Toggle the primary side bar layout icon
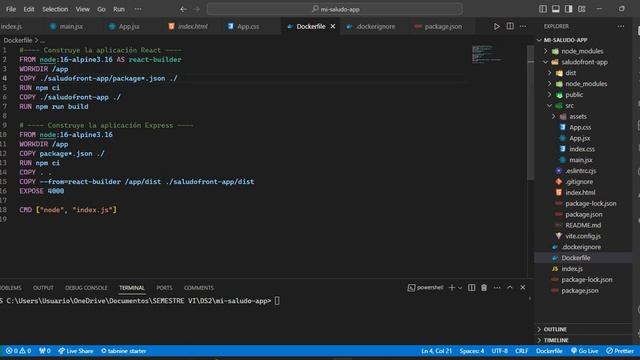The width and height of the screenshot is (640, 360). pyautogui.click(x=543, y=9)
